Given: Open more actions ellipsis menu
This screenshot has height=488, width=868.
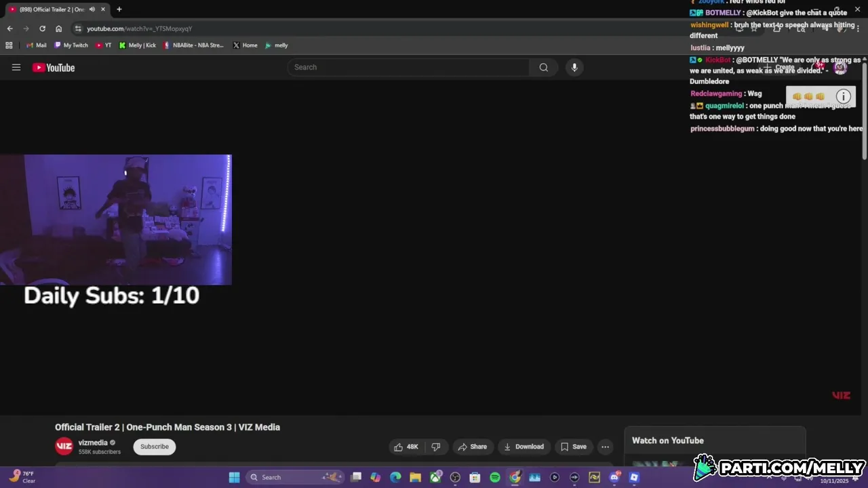Looking at the screenshot, I should click(605, 447).
